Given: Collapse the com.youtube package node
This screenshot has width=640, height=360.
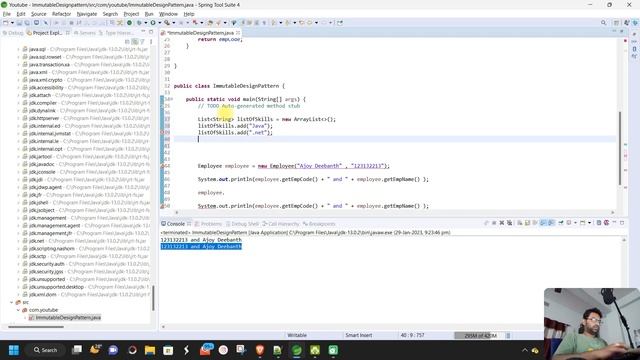Looking at the screenshot, I should 18,310.
